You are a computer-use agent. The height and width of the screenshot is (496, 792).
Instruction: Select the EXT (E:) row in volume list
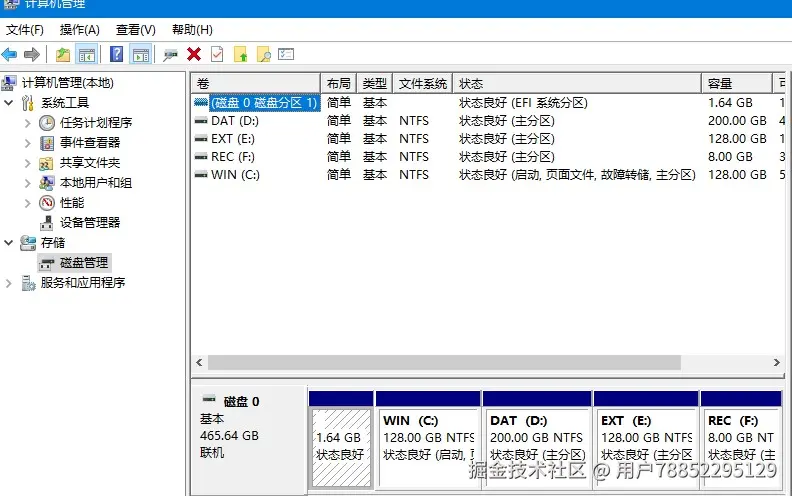point(488,139)
